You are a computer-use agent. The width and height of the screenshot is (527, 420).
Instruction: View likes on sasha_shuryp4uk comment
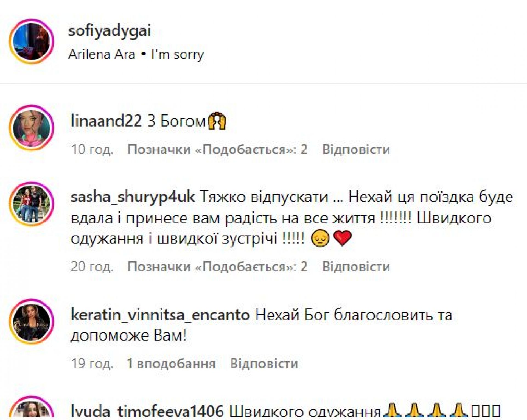click(217, 267)
